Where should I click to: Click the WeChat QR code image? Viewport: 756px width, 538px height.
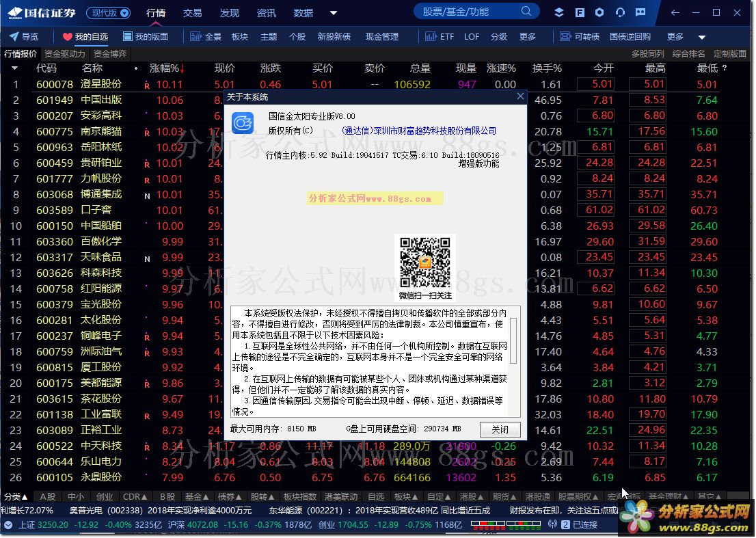point(424,263)
